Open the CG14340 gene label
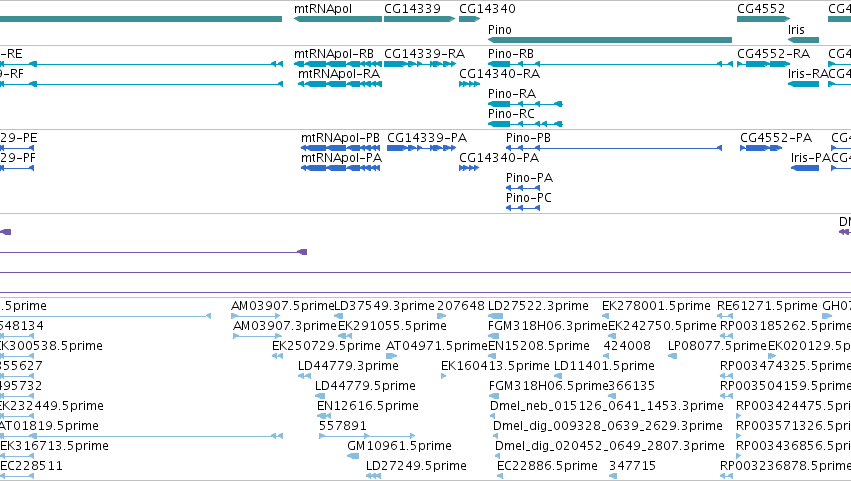Screen dimensions: 851x481 [x=487, y=9]
